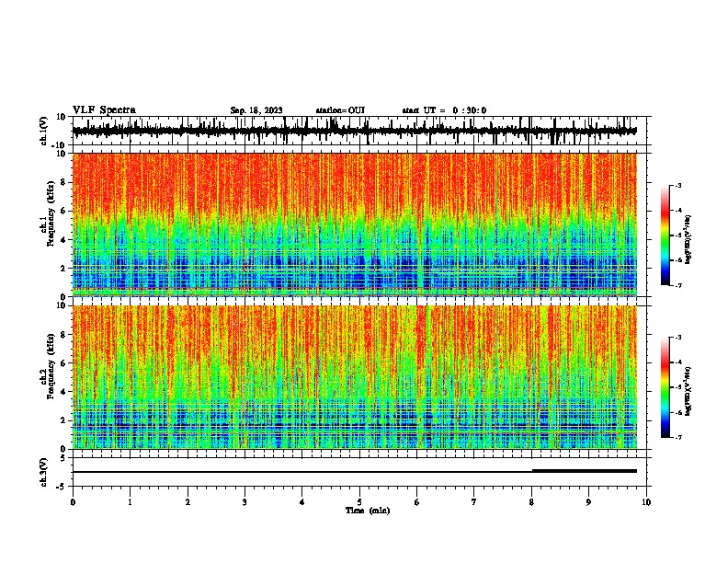The image size is (728, 563).
Task: Click the "VLF Spectra" title text
Action: click(104, 110)
